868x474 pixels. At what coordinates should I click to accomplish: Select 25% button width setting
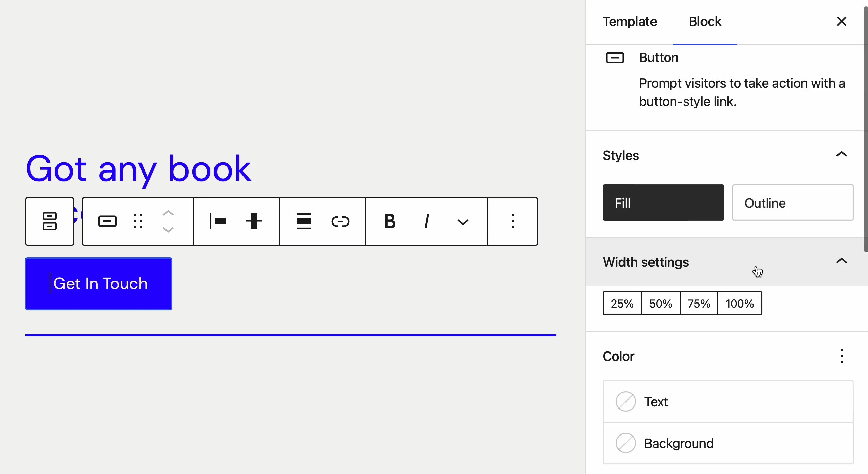coord(622,304)
